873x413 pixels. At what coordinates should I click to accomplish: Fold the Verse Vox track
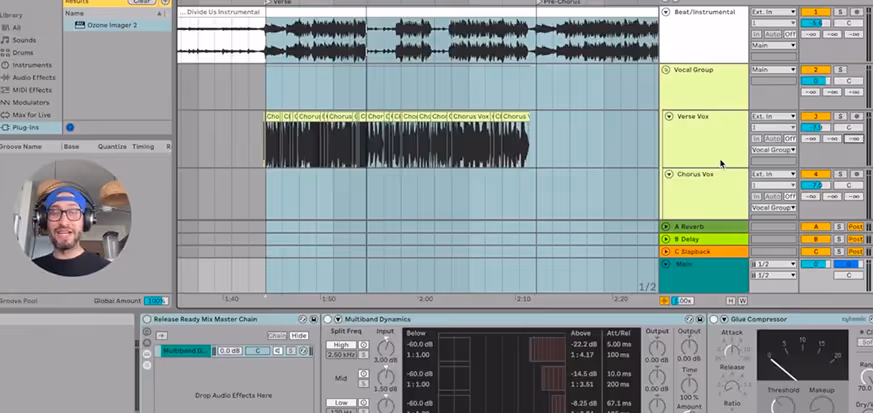click(x=669, y=116)
